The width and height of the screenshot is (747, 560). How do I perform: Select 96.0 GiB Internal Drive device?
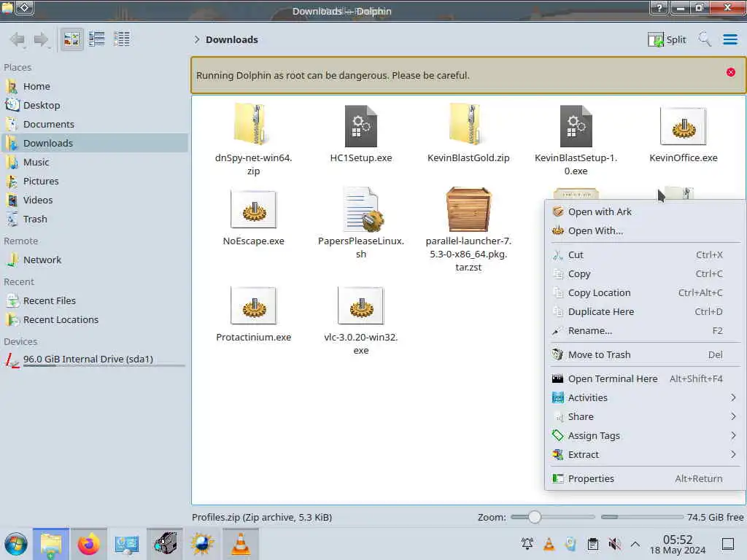pyautogui.click(x=94, y=359)
